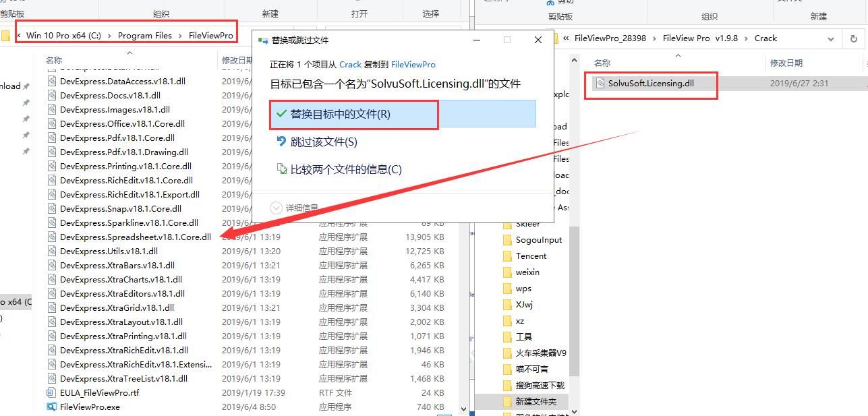
Task: Select wps folder in right tree
Action: [523, 289]
